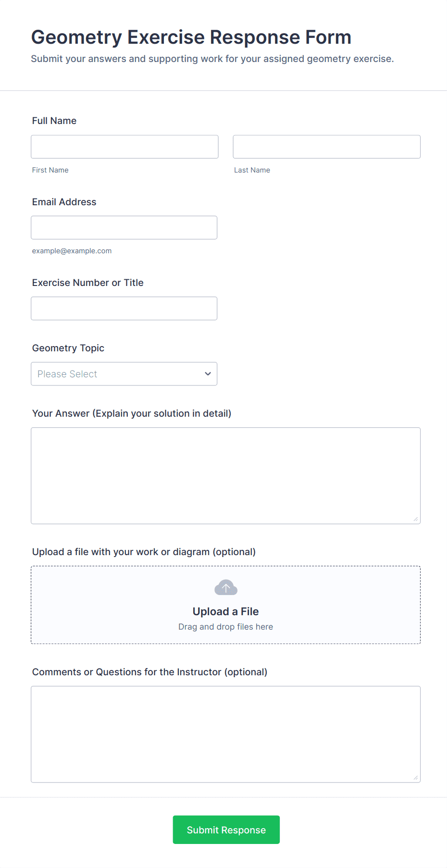The image size is (447, 868).
Task: Click the Drag and drop files area
Action: pyautogui.click(x=225, y=627)
